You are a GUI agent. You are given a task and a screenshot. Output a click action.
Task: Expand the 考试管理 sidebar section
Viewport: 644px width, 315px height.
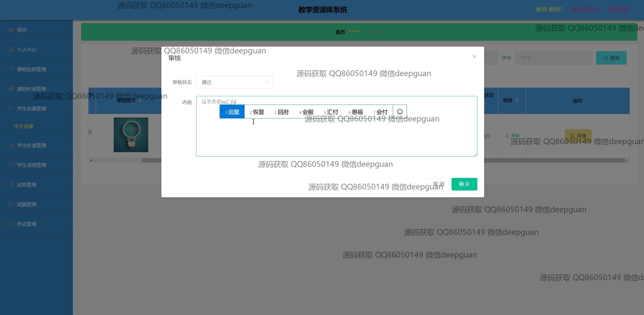(x=36, y=224)
